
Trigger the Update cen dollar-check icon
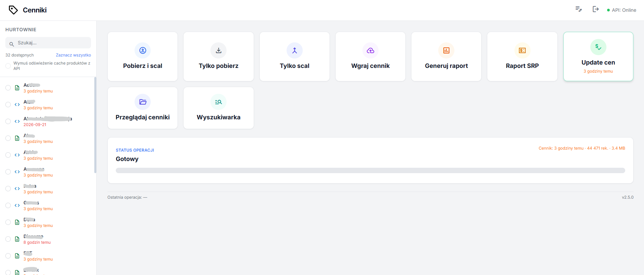(x=598, y=47)
